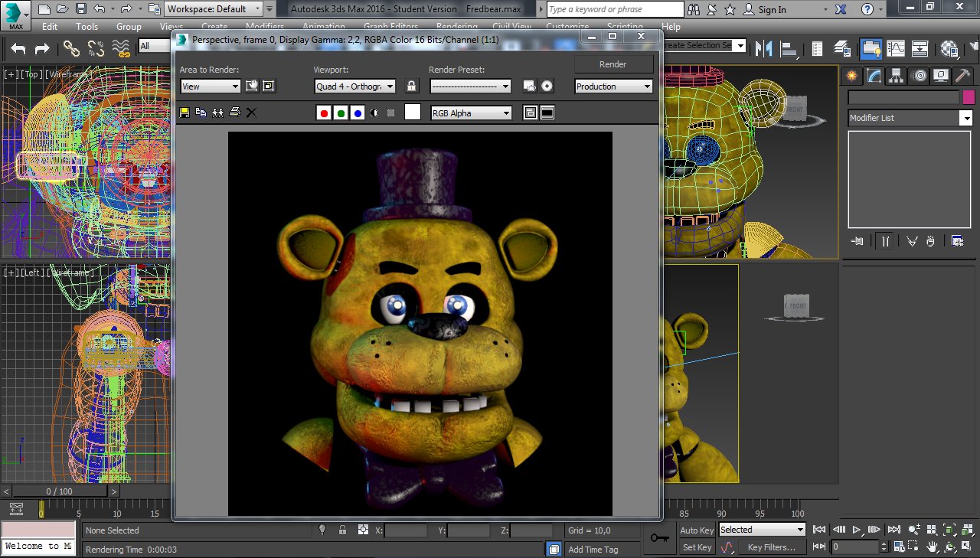This screenshot has height=558, width=980.
Task: Open the 'Production' render mode dropdown
Action: tap(614, 86)
